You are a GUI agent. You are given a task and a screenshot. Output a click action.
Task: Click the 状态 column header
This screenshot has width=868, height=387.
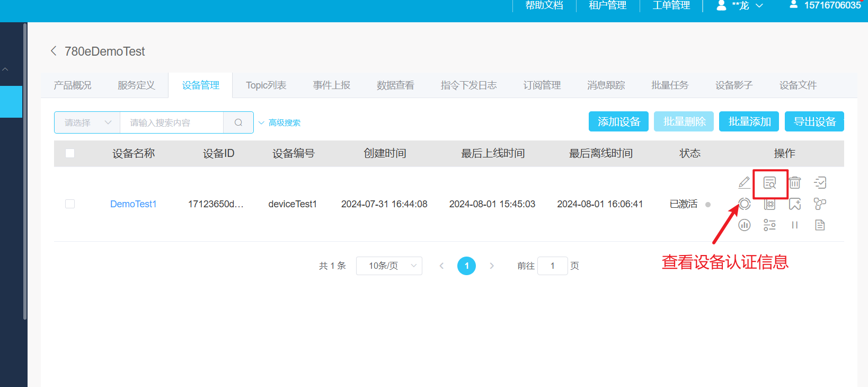click(690, 153)
